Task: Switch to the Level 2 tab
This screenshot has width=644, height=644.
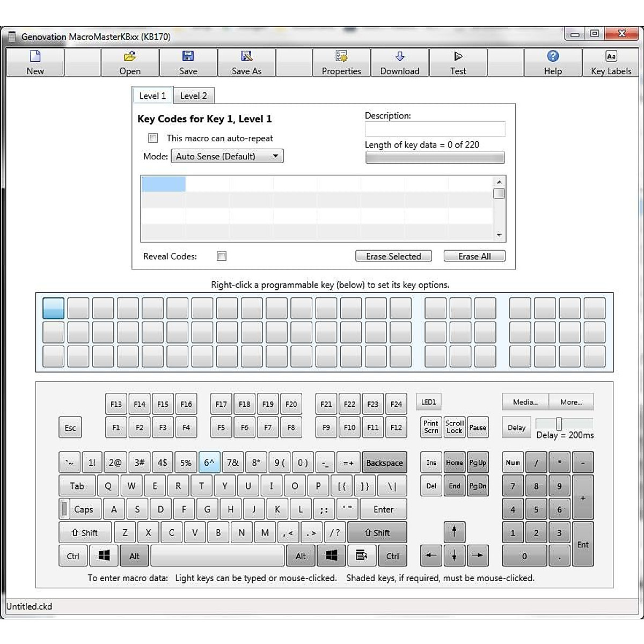Action: (x=193, y=96)
